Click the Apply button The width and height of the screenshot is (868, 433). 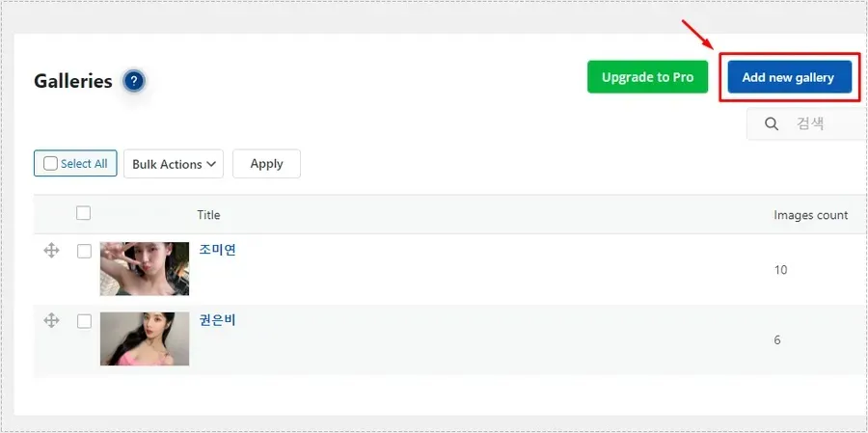pos(266,164)
